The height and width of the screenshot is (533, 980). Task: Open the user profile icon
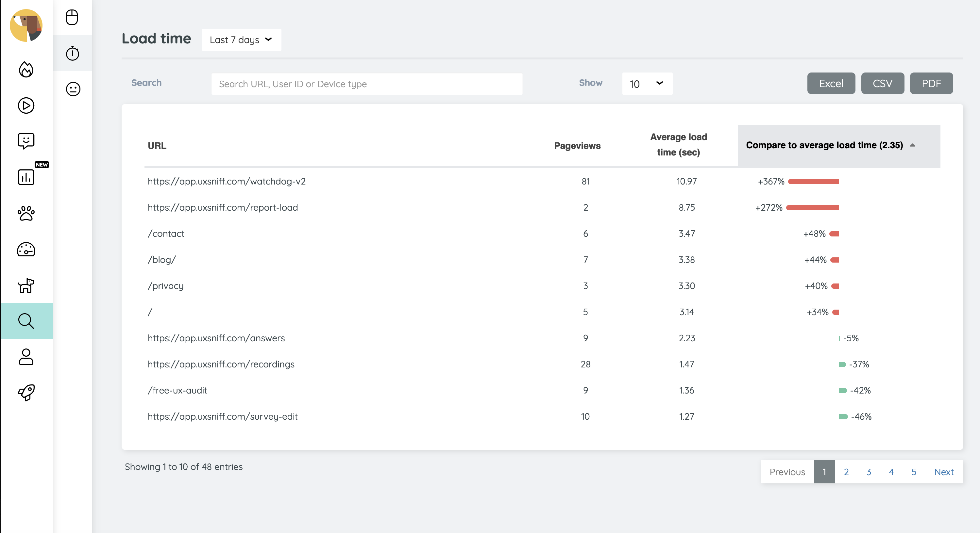click(x=26, y=357)
